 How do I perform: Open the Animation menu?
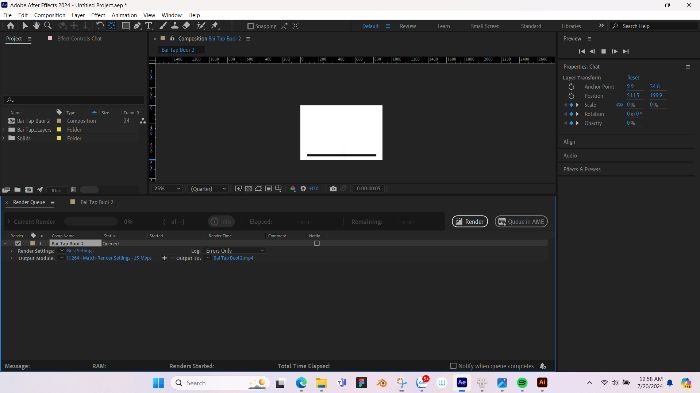click(124, 15)
